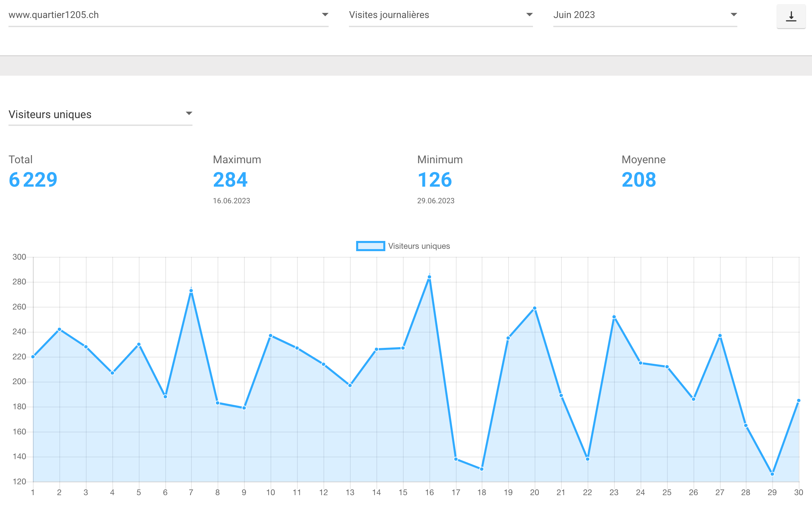Image resolution: width=812 pixels, height=506 pixels.
Task: Click the data point for day 16
Action: tap(429, 277)
